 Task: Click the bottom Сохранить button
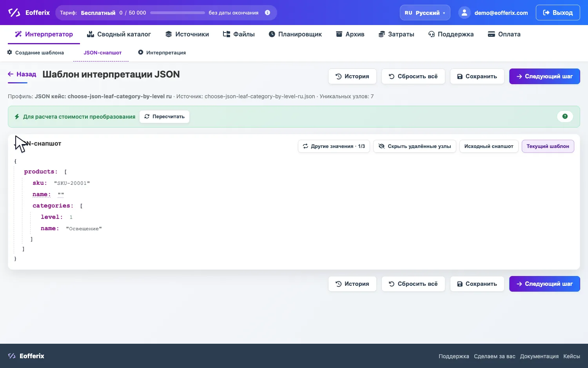click(x=477, y=284)
